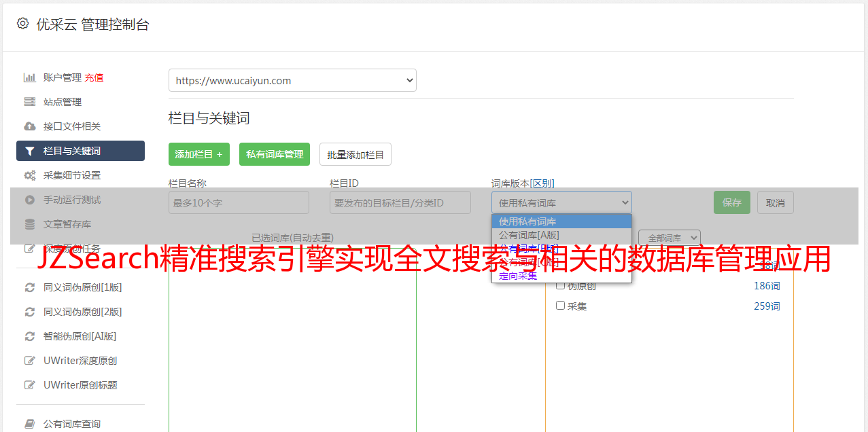Click the 栏目与关键词 page heading

click(209, 118)
